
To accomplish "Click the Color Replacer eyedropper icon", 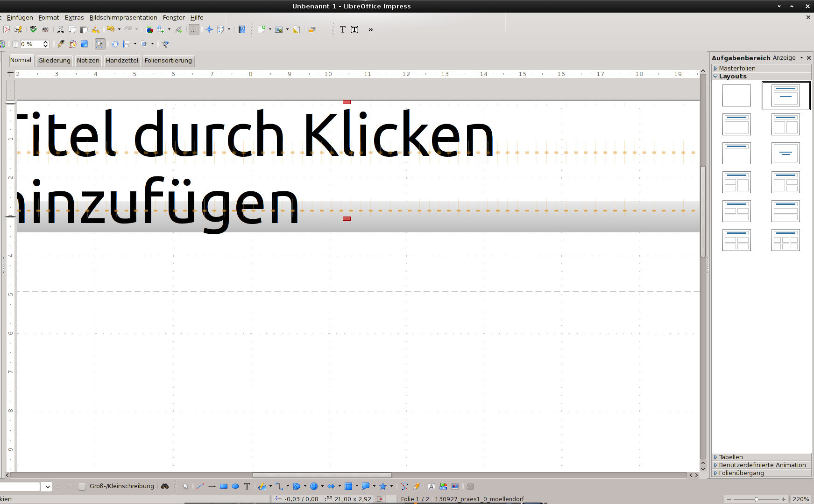I will [x=61, y=44].
